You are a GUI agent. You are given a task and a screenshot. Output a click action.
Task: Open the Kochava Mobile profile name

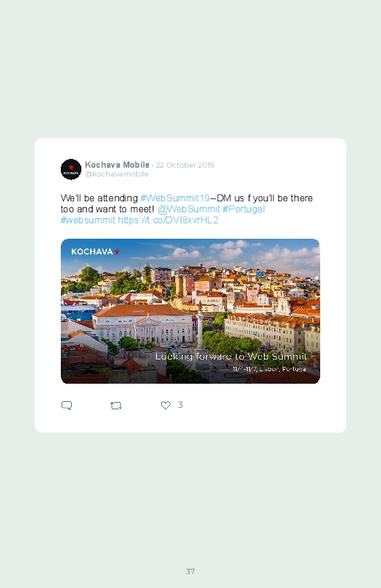coord(117,165)
